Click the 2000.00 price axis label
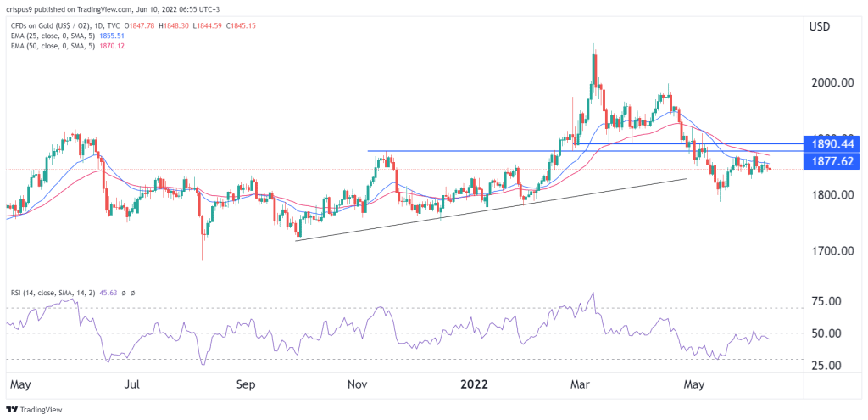Image resolution: width=868 pixels, height=420 pixels. [832, 82]
